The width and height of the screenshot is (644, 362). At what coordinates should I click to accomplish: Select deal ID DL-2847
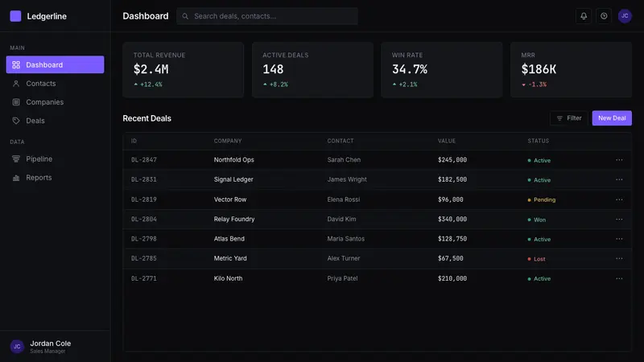(144, 160)
